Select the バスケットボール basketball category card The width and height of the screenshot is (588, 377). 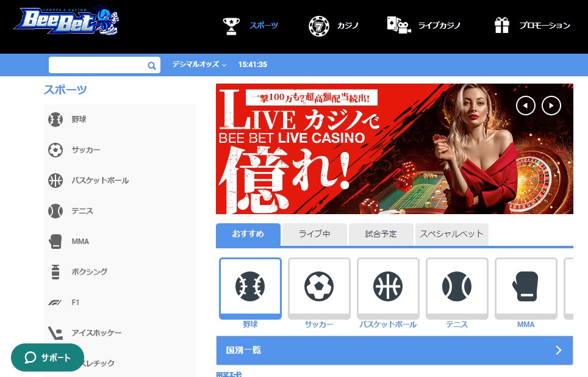[388, 288]
